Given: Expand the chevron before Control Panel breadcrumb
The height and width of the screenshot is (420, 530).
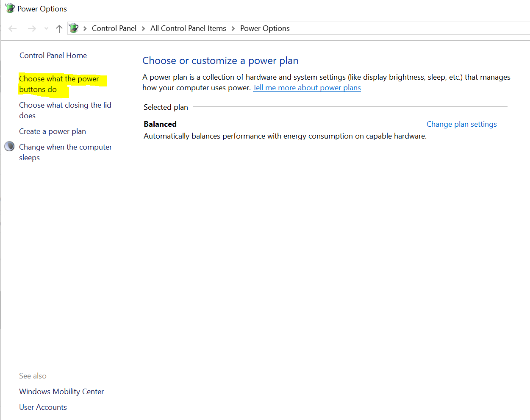Looking at the screenshot, I should pyautogui.click(x=85, y=28).
